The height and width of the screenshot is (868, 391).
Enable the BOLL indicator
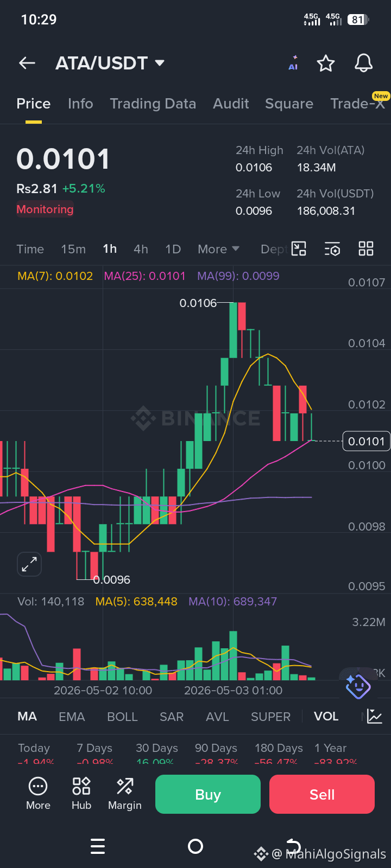click(122, 717)
